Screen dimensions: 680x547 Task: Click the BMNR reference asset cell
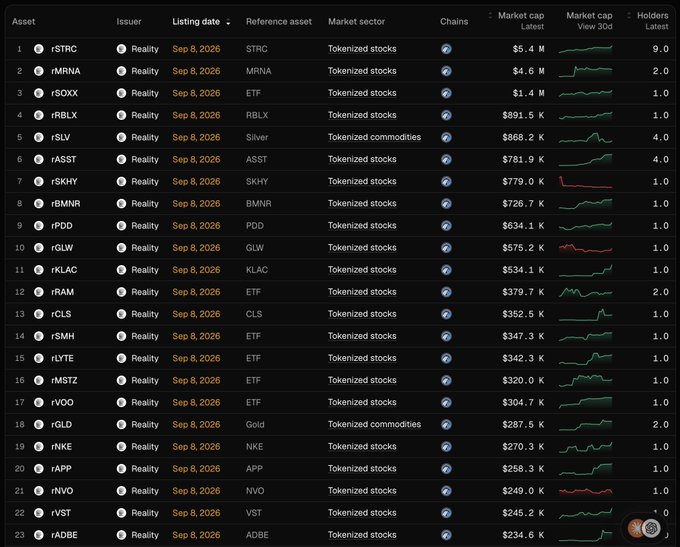tap(258, 204)
